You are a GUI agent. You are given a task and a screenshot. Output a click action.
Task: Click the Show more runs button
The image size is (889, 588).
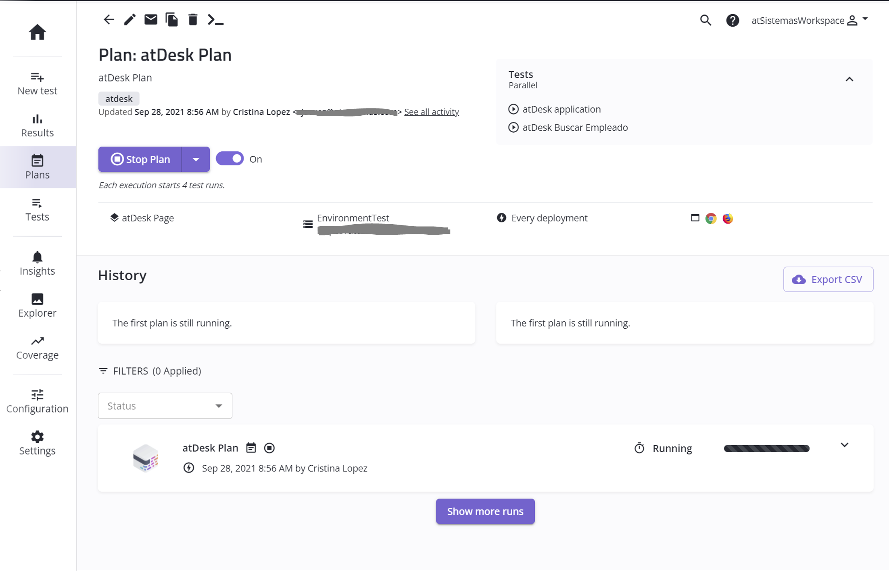[x=485, y=511]
